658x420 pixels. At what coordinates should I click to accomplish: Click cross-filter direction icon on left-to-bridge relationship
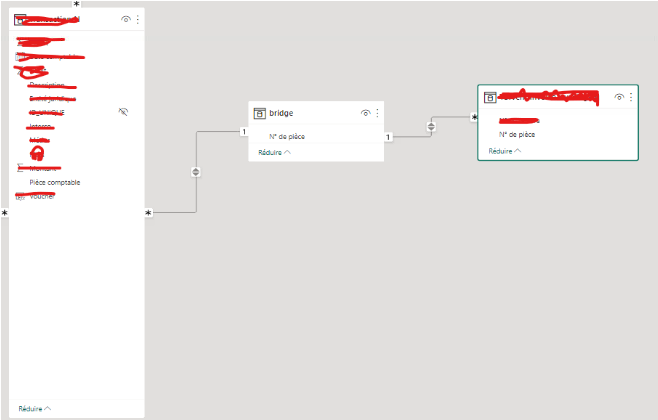[196, 172]
